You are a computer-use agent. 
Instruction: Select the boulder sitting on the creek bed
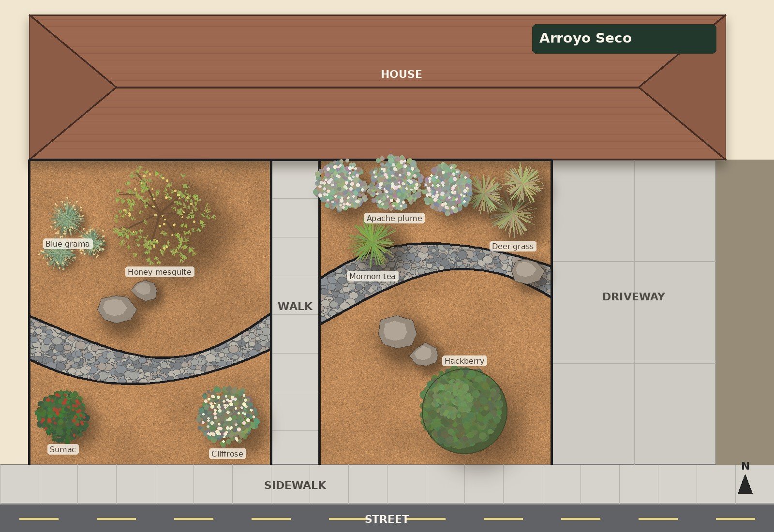[x=528, y=271]
